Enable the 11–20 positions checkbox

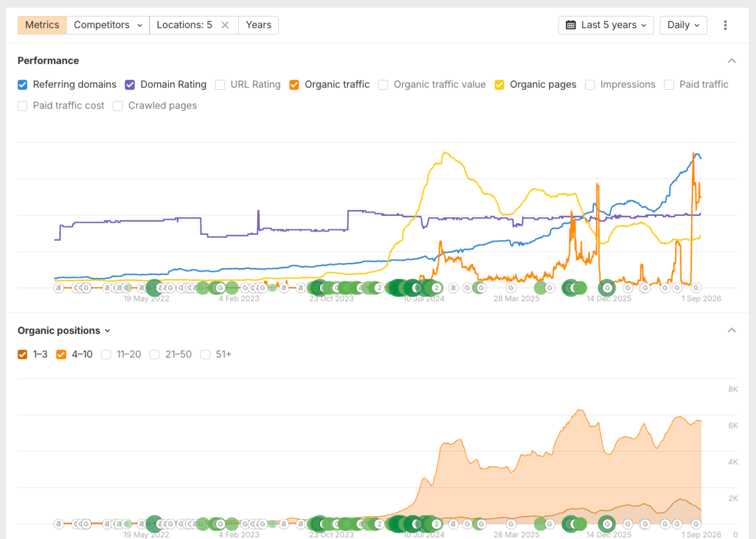coord(106,355)
